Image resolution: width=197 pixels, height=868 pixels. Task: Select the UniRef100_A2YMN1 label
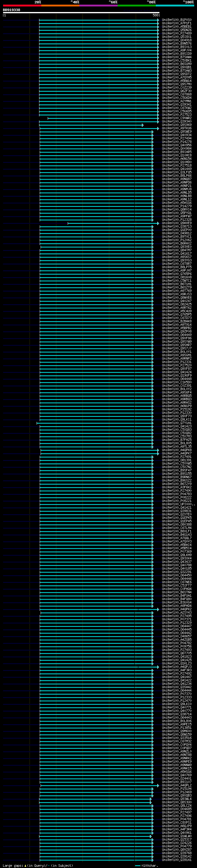[x=176, y=101]
